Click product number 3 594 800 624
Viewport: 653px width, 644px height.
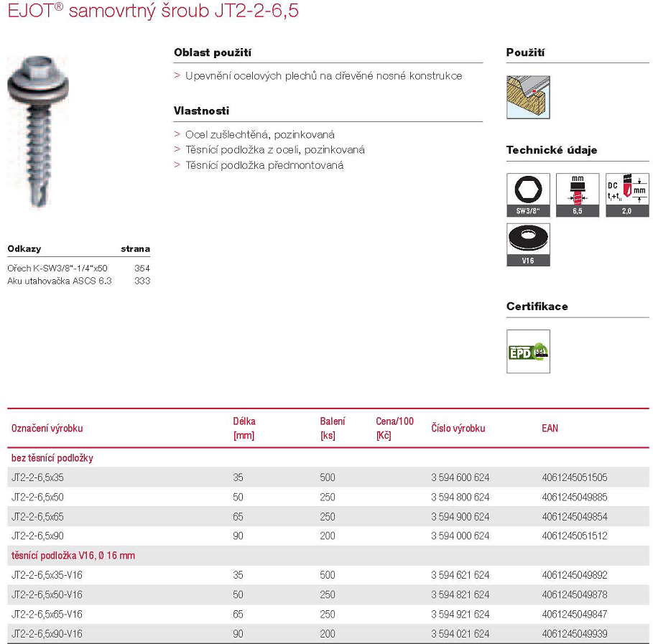460,497
